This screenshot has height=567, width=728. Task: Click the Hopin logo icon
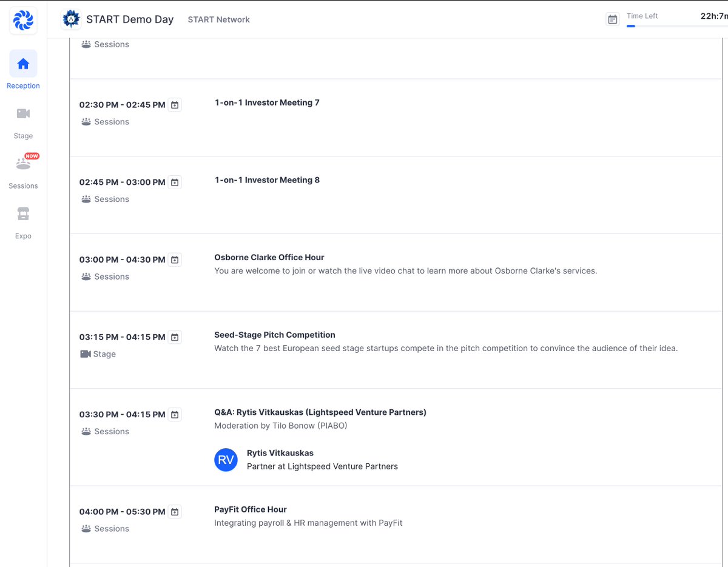pos(23,21)
